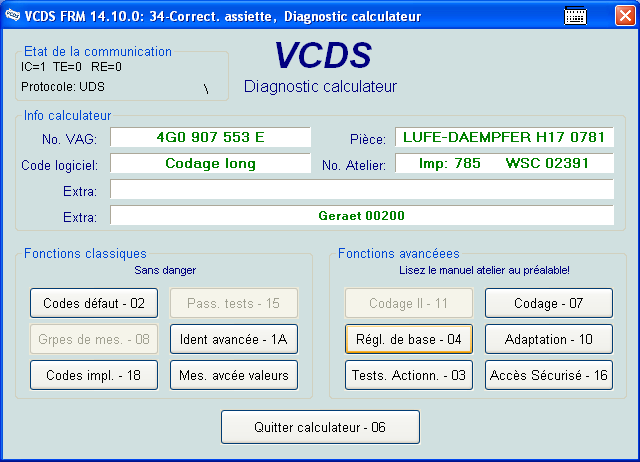Click the disabled Grpes de mes. - 08 button
Image resolution: width=640 pixels, height=462 pixels.
click(94, 339)
